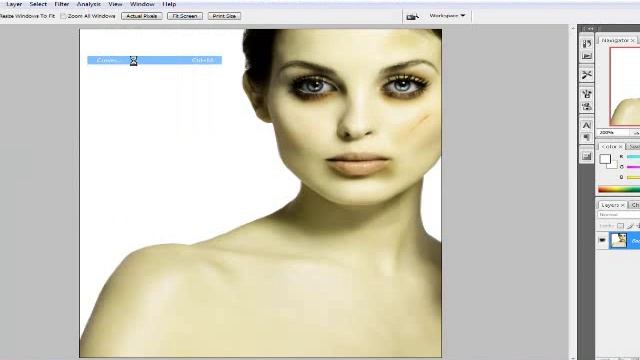The image size is (640, 360).
Task: Close the Color panel tab
Action: point(620,146)
